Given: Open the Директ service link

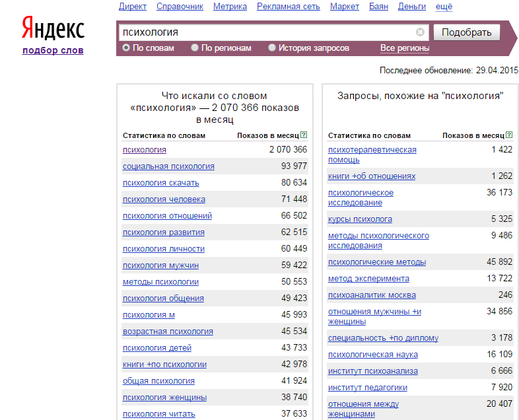Looking at the screenshot, I should pyautogui.click(x=133, y=7).
